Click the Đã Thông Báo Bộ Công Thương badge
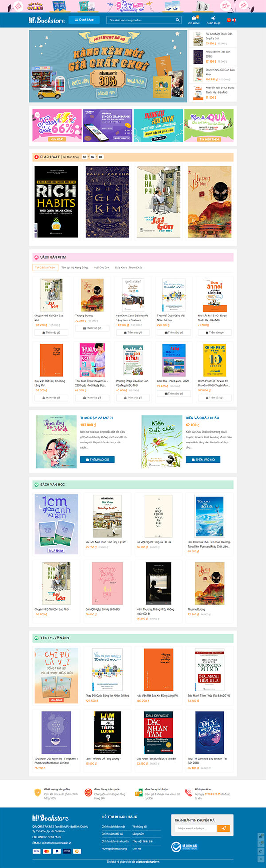This screenshot has width=266, height=868. coord(184,847)
